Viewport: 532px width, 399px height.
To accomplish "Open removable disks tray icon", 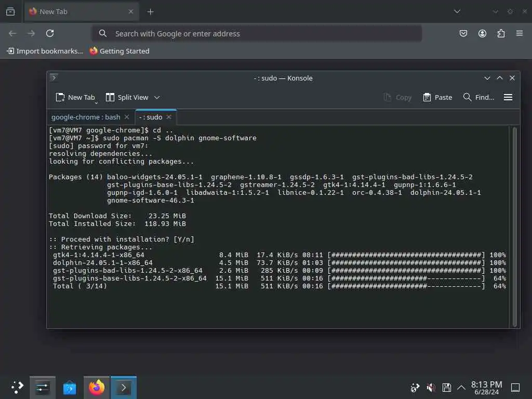I will [x=446, y=388].
